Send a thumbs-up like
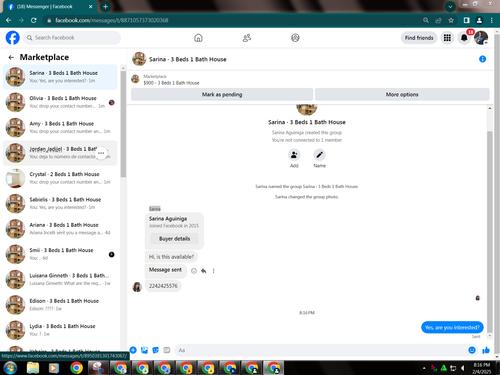The width and height of the screenshot is (500, 375). [486, 350]
